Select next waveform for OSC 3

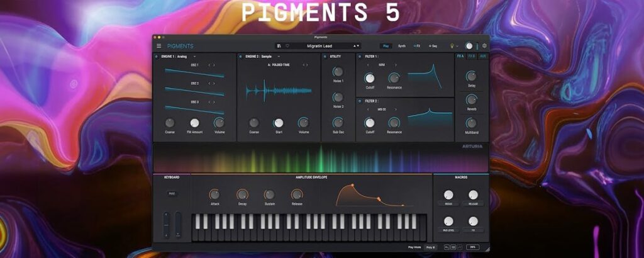click(x=214, y=102)
